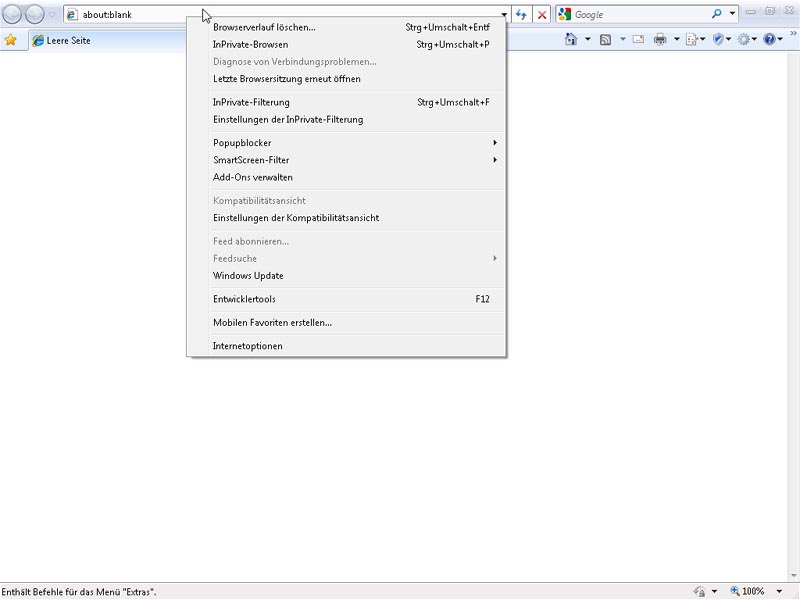The width and height of the screenshot is (800, 600).
Task: Click inside the Google search field
Action: pyautogui.click(x=640, y=15)
